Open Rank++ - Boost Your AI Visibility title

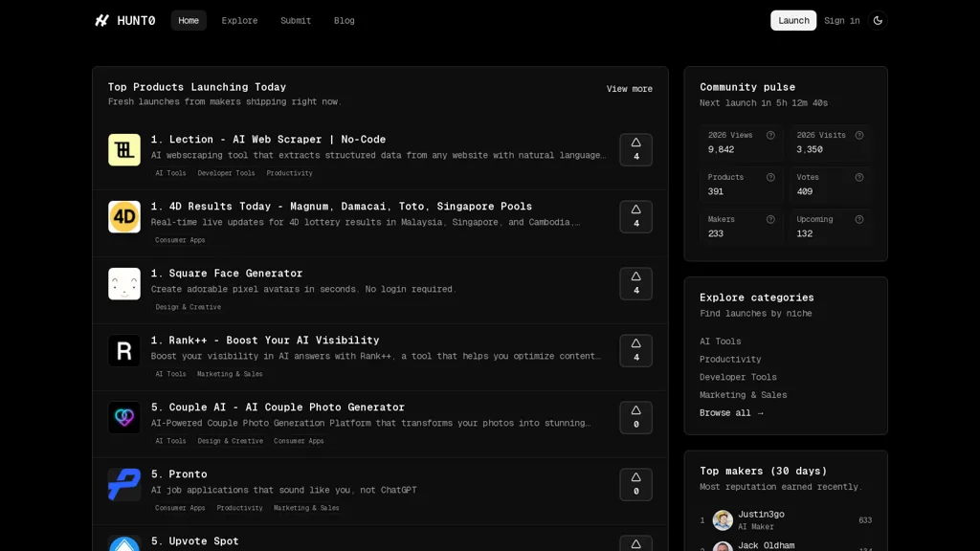tap(265, 340)
